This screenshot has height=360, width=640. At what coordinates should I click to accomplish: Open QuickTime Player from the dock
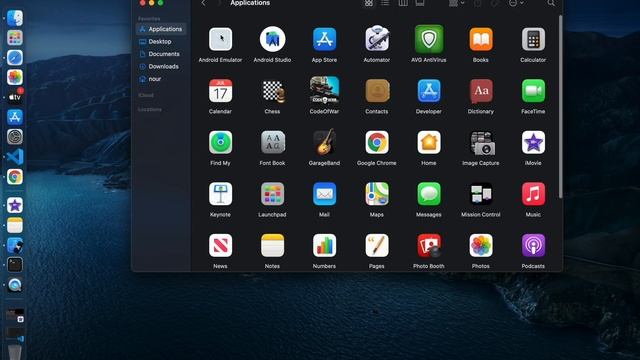[15, 285]
